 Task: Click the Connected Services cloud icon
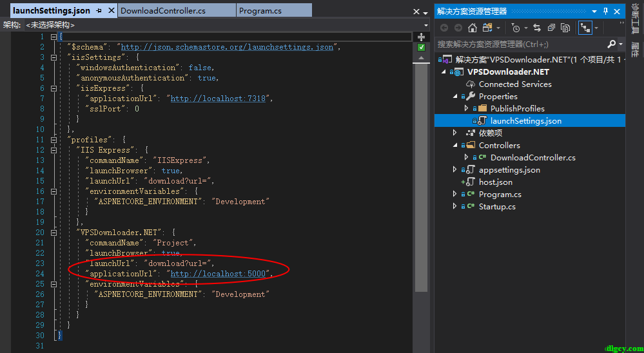(x=471, y=84)
